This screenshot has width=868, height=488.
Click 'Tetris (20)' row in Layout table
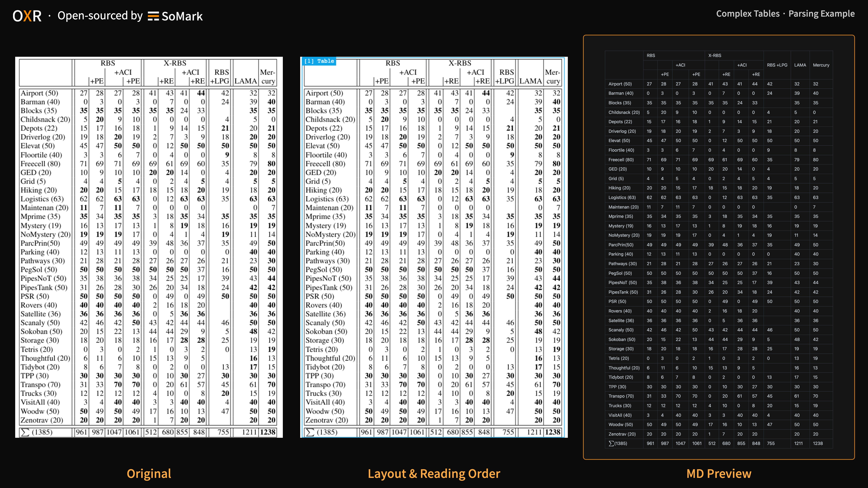coord(433,349)
